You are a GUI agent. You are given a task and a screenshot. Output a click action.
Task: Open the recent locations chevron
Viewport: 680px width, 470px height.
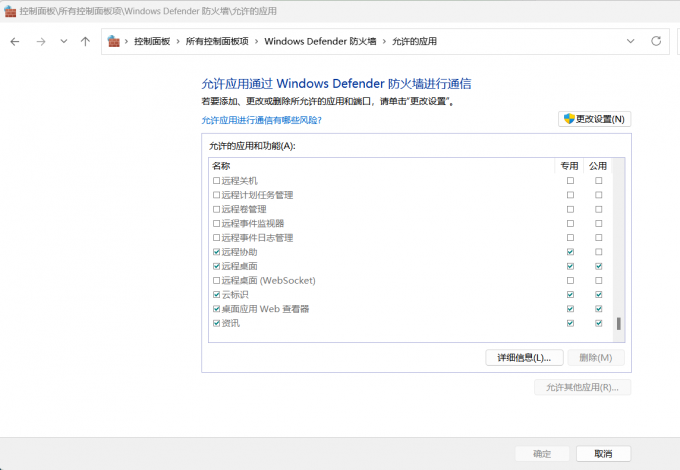(63, 41)
